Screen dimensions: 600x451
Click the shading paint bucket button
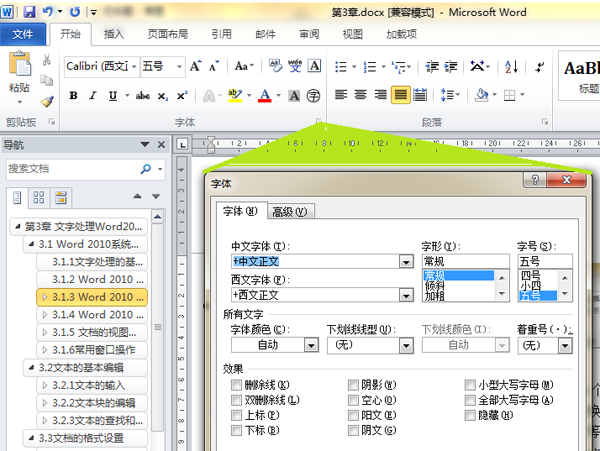coord(481,94)
